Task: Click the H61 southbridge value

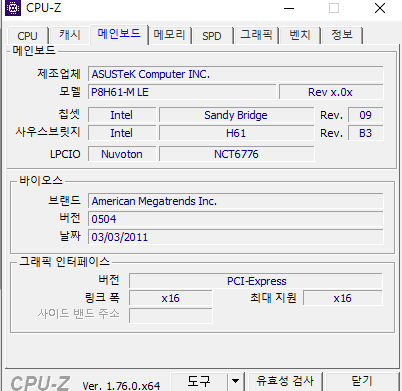Action: pyautogui.click(x=237, y=133)
